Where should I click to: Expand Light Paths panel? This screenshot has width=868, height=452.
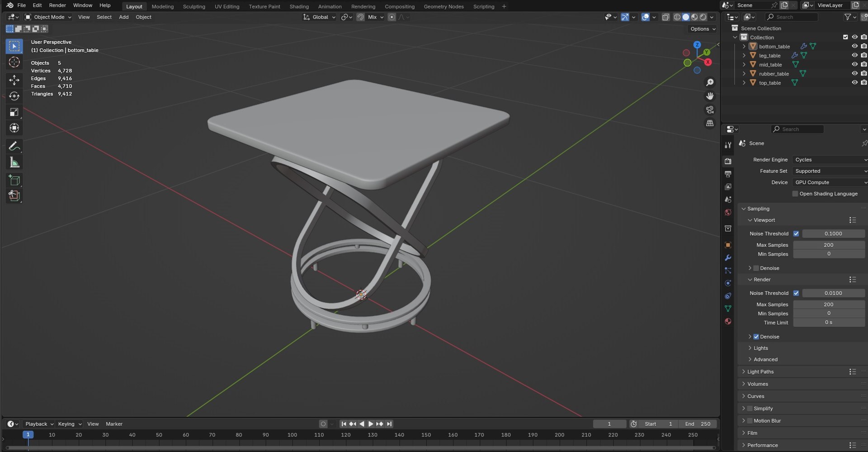(760, 371)
